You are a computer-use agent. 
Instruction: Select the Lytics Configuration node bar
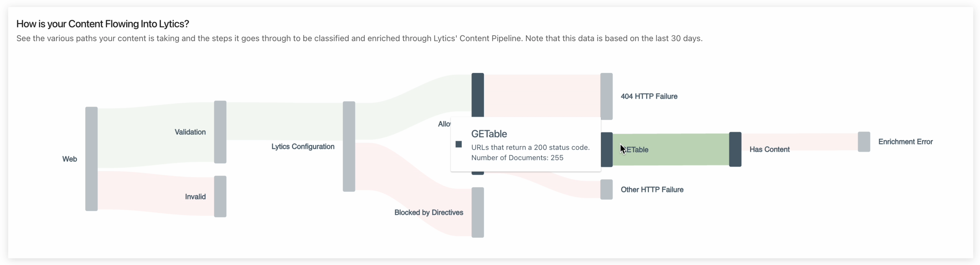[349, 146]
